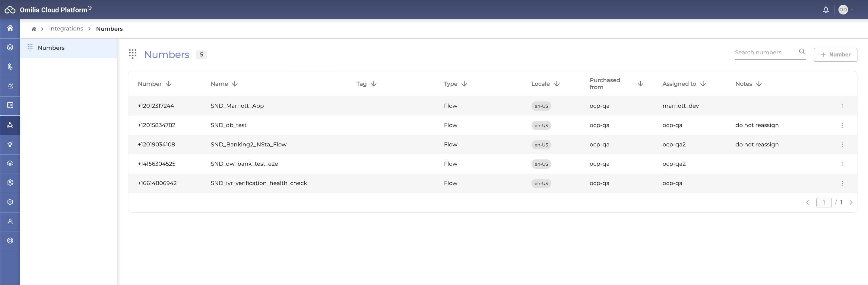Go to Integrations breadcrumb
The image size is (868, 285).
tap(66, 29)
